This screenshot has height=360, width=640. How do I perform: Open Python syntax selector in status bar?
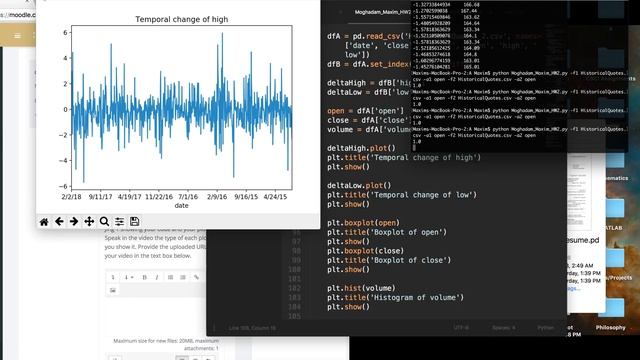(x=546, y=327)
